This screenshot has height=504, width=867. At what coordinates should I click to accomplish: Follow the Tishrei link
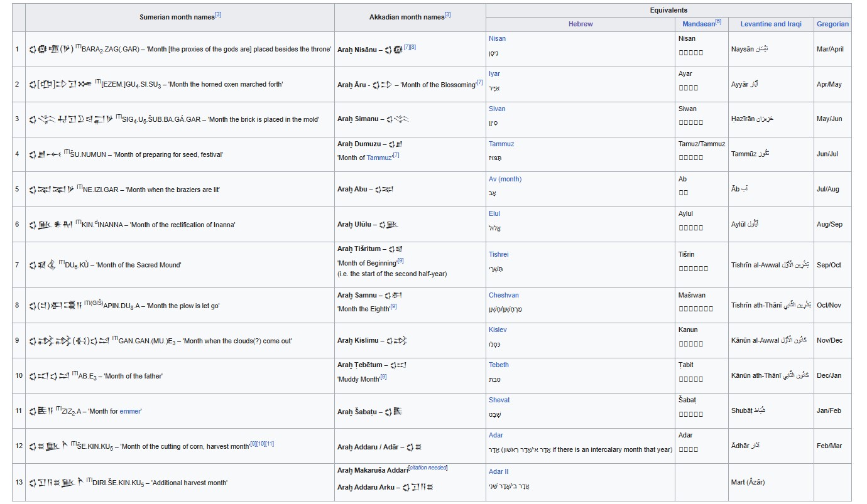tap(499, 254)
